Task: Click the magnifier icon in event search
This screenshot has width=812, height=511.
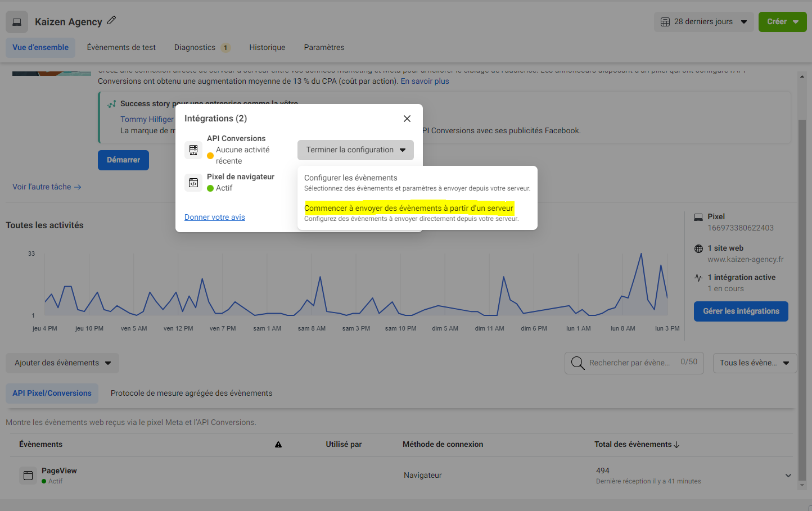Action: pyautogui.click(x=578, y=363)
